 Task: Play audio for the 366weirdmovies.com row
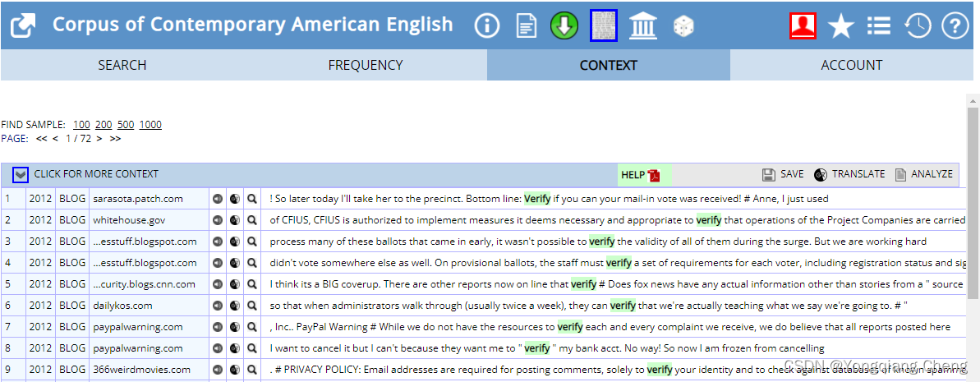(x=218, y=370)
